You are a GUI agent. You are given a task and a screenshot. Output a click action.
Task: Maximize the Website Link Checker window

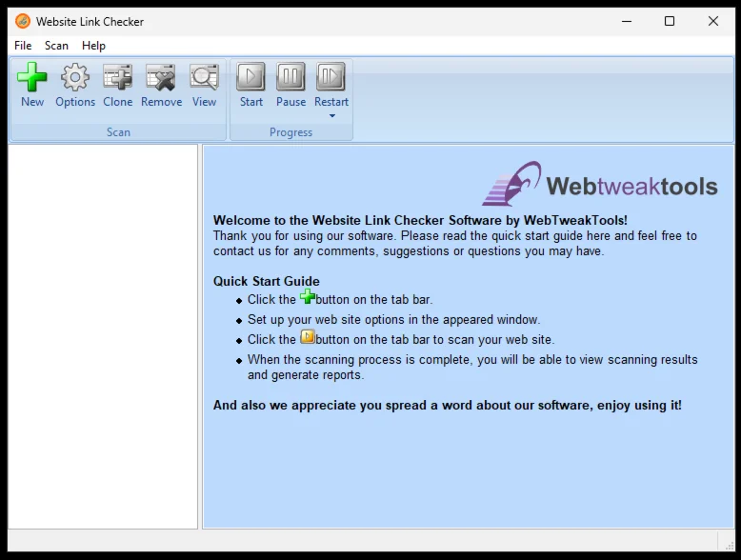670,21
